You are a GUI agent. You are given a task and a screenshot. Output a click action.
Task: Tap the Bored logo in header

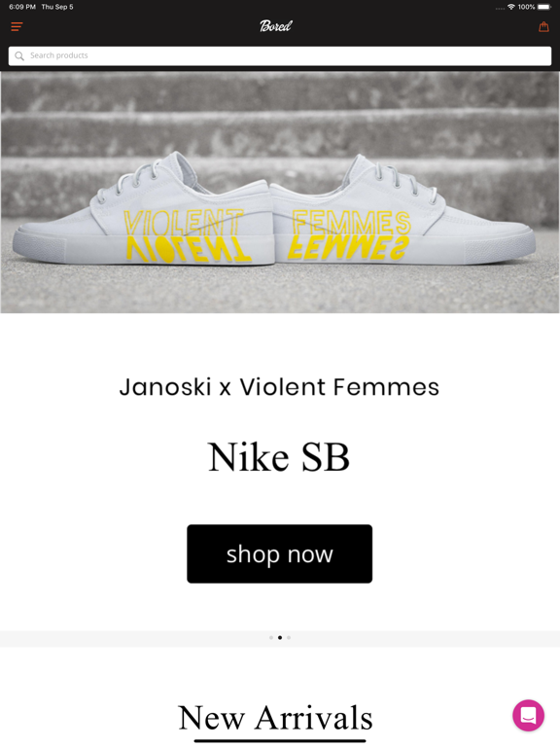click(x=276, y=25)
